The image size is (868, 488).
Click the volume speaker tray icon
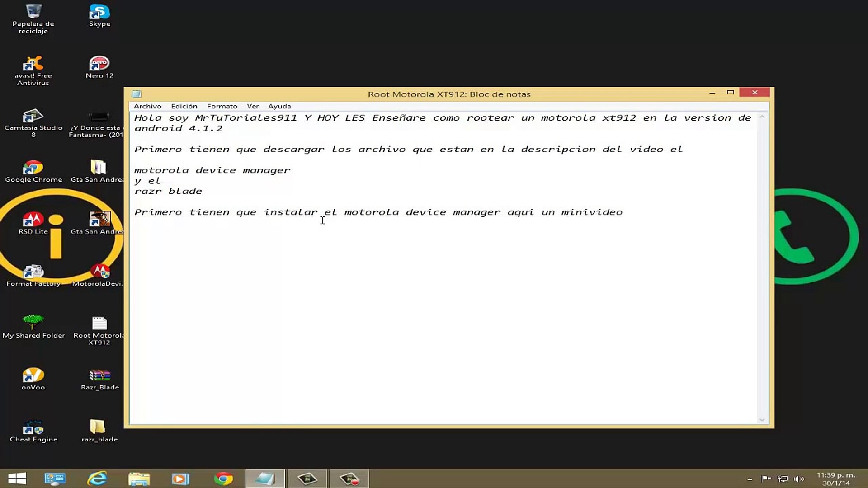pos(799,479)
